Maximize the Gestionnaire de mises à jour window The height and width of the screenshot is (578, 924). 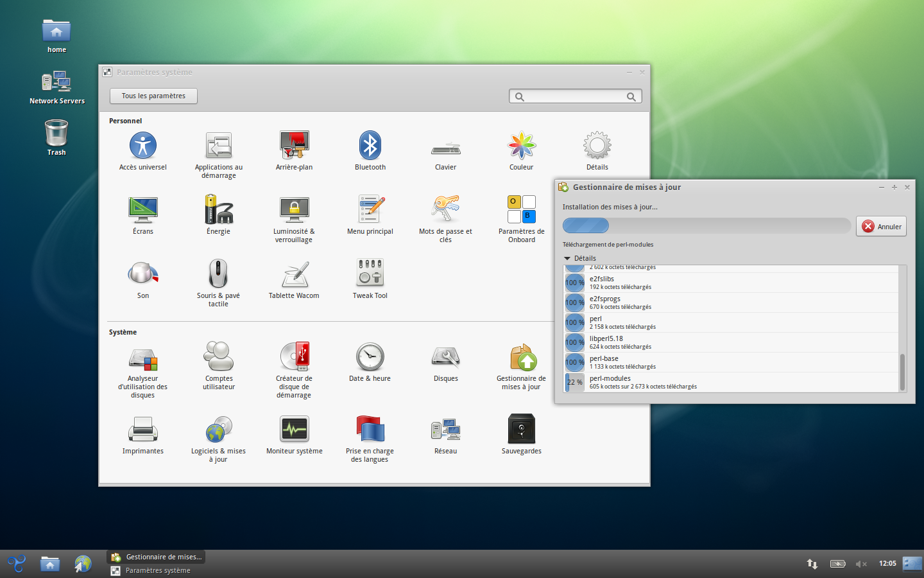click(894, 188)
